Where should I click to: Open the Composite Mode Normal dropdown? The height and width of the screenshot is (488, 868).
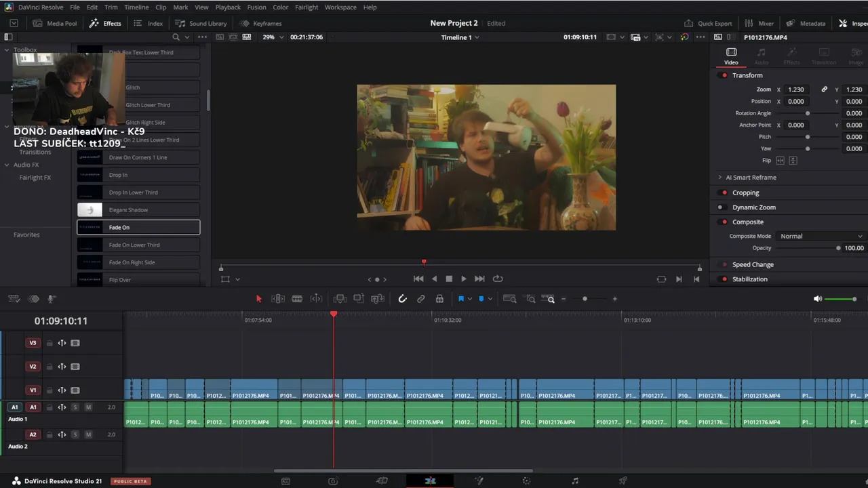pyautogui.click(x=821, y=236)
